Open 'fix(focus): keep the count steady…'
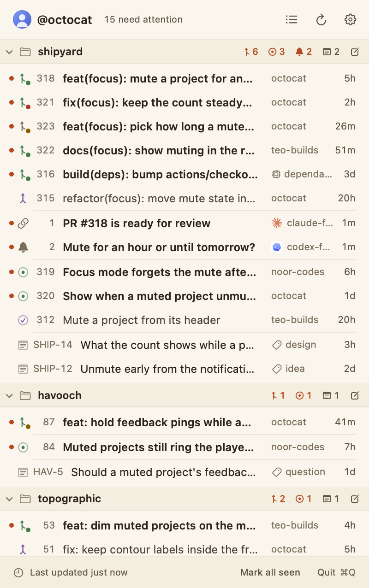The image size is (369, 588). pyautogui.click(x=158, y=103)
